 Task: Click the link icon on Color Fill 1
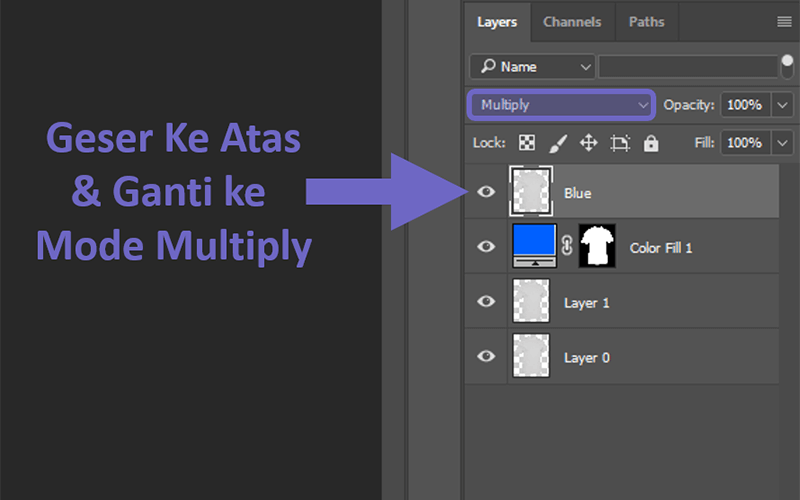567,246
